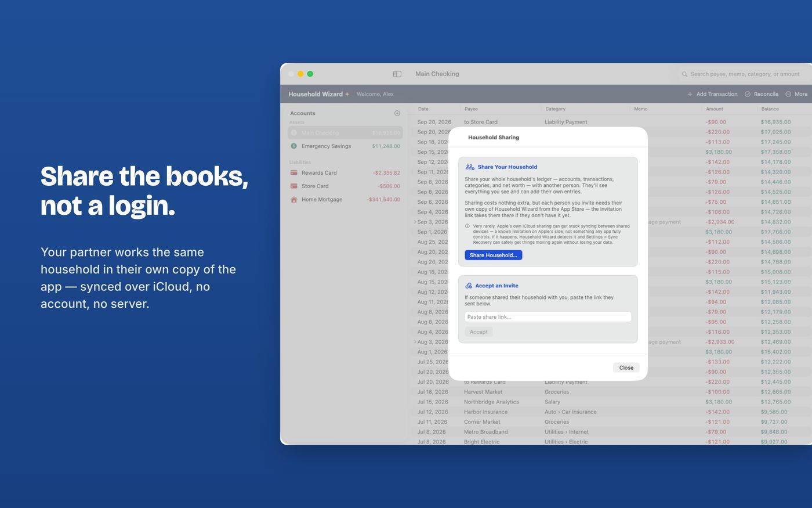Expand the Aug 3, 2026 transaction row
Image resolution: width=812 pixels, height=508 pixels.
415,342
